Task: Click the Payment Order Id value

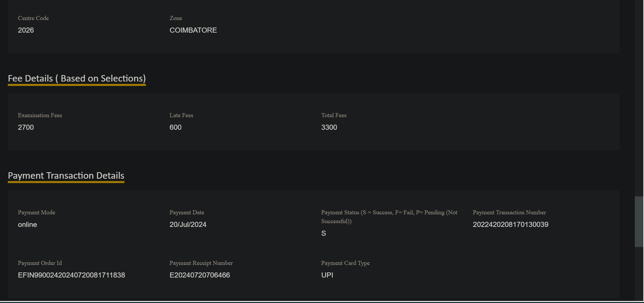Action: (x=71, y=275)
